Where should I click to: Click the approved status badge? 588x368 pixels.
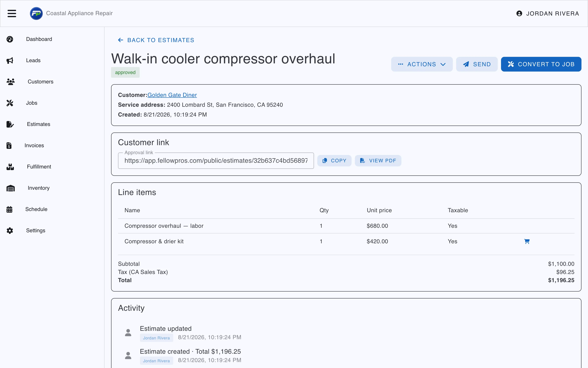pyautogui.click(x=125, y=72)
